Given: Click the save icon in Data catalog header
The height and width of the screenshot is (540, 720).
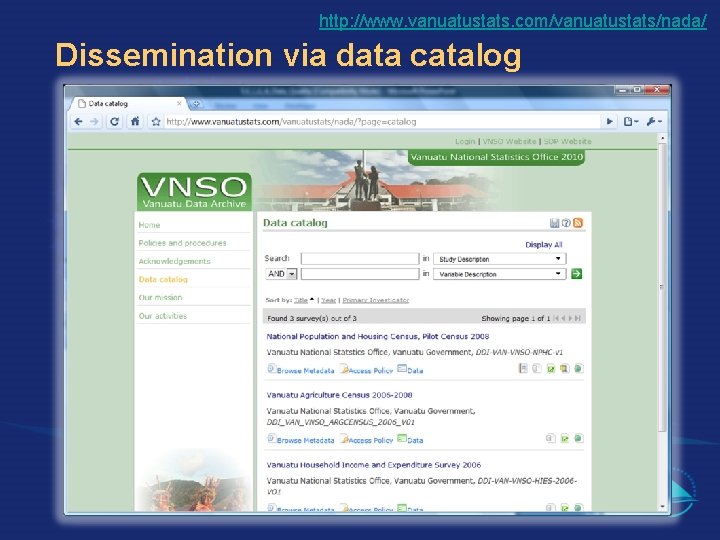Looking at the screenshot, I should 554,223.
